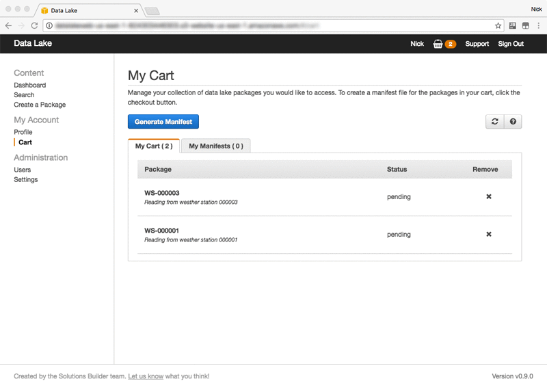Click the browser back arrow
Viewport: 547px width, 392px height.
[x=8, y=25]
